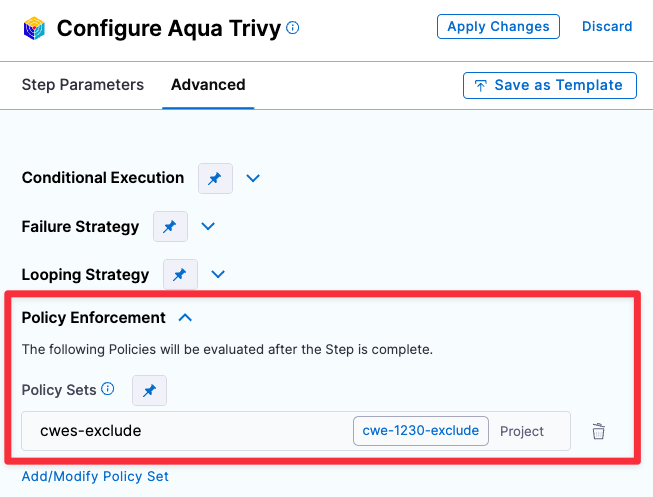Click the info icon beside Policy Sets label
This screenshot has height=497, width=653.
pos(108,389)
